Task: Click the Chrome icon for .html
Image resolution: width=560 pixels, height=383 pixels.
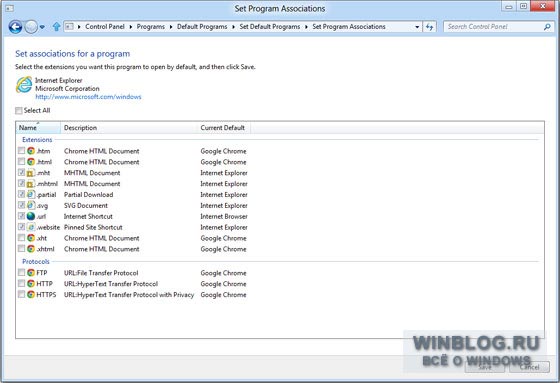Action: pos(31,162)
